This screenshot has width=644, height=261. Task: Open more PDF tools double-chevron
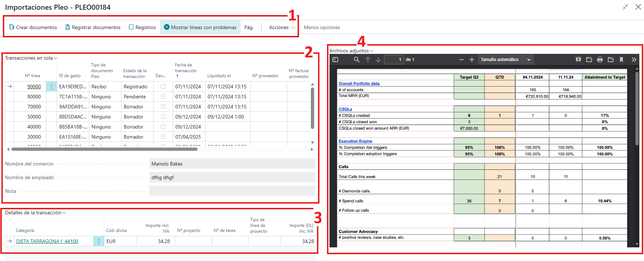pyautogui.click(x=634, y=60)
